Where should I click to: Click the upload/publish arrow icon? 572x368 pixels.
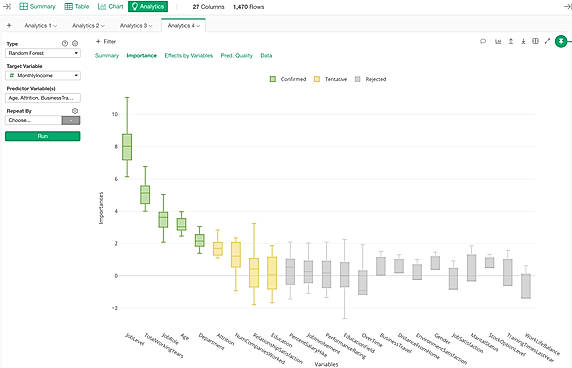tap(511, 41)
